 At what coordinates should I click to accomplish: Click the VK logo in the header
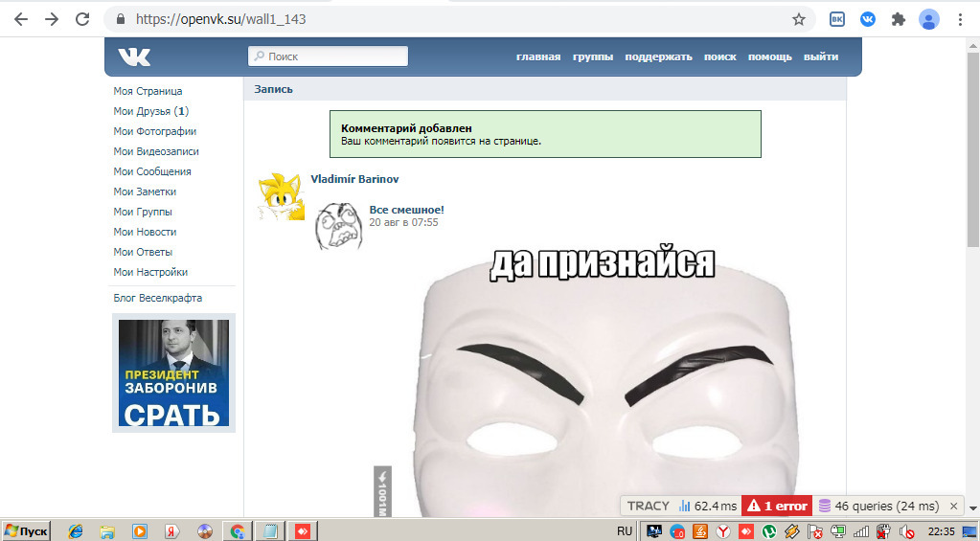coord(134,56)
